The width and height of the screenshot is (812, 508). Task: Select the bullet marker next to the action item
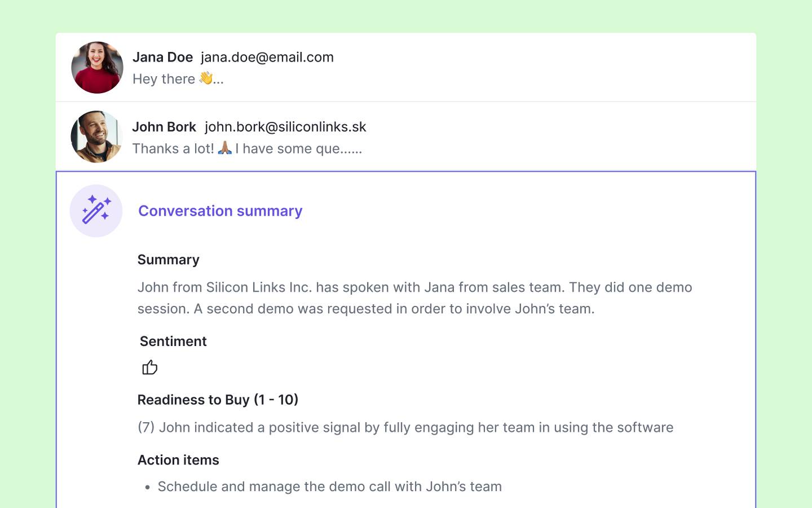(147, 487)
